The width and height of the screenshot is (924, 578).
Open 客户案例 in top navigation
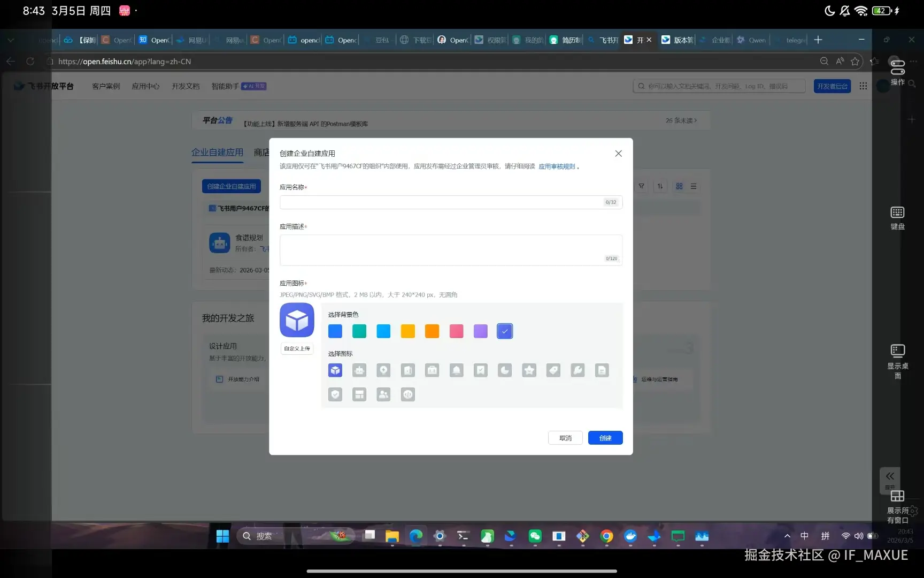(106, 86)
